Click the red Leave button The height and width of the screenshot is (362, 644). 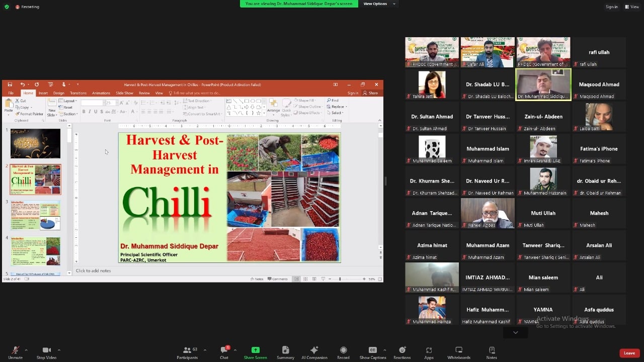click(629, 353)
